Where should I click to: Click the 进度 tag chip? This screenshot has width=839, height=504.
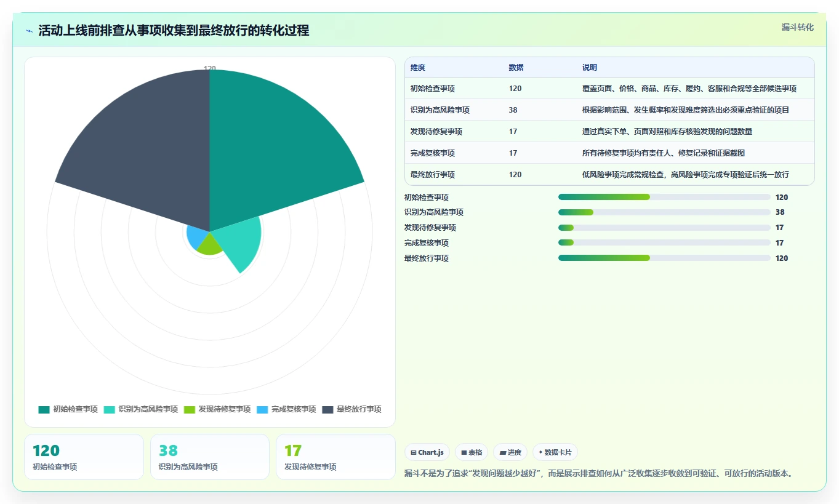tap(510, 452)
